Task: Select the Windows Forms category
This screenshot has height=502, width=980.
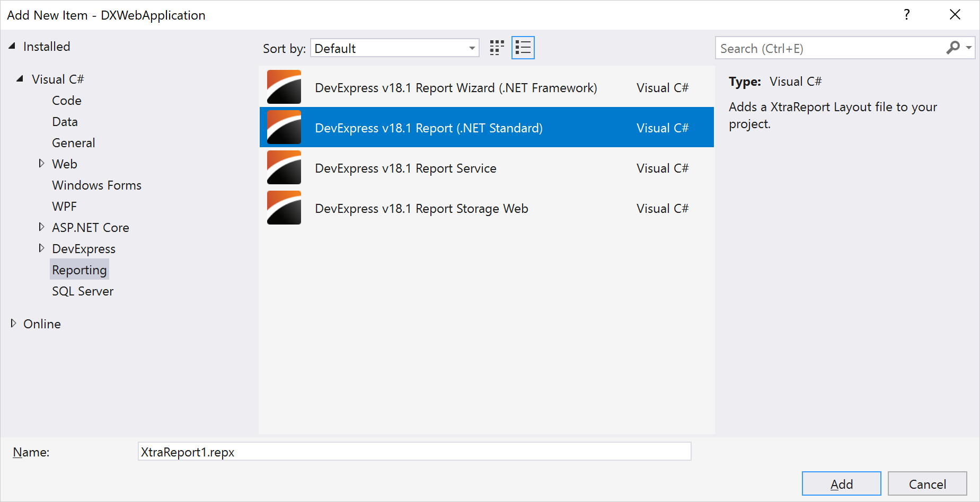Action: click(x=96, y=185)
